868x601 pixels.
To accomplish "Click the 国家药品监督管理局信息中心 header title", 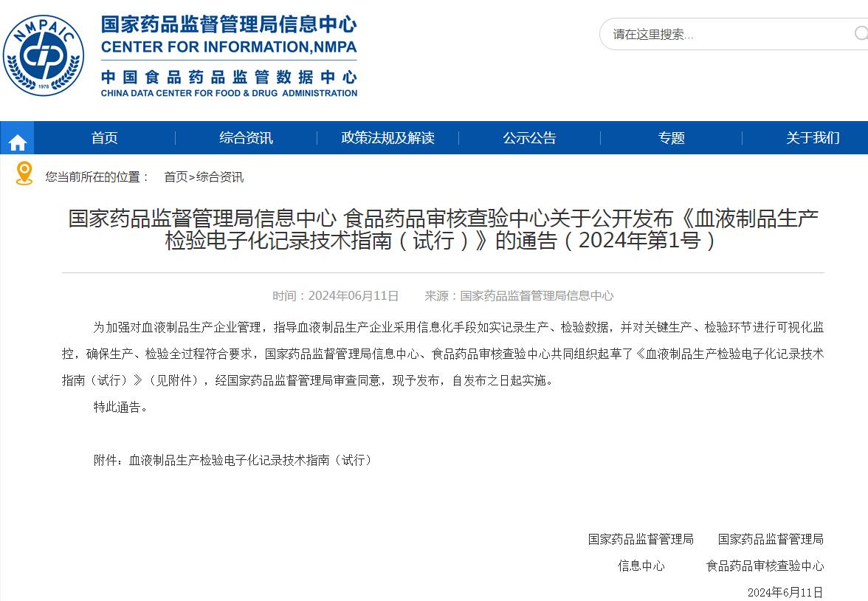I will [x=229, y=24].
